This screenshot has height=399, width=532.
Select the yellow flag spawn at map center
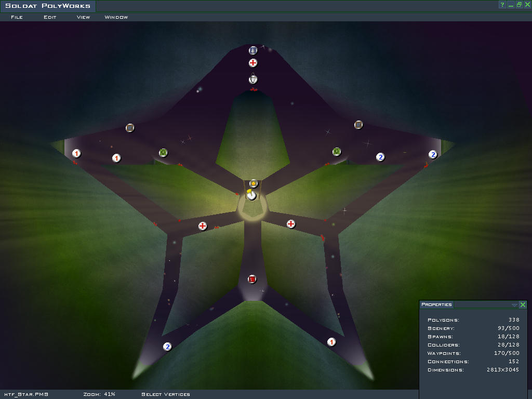pyautogui.click(x=251, y=195)
